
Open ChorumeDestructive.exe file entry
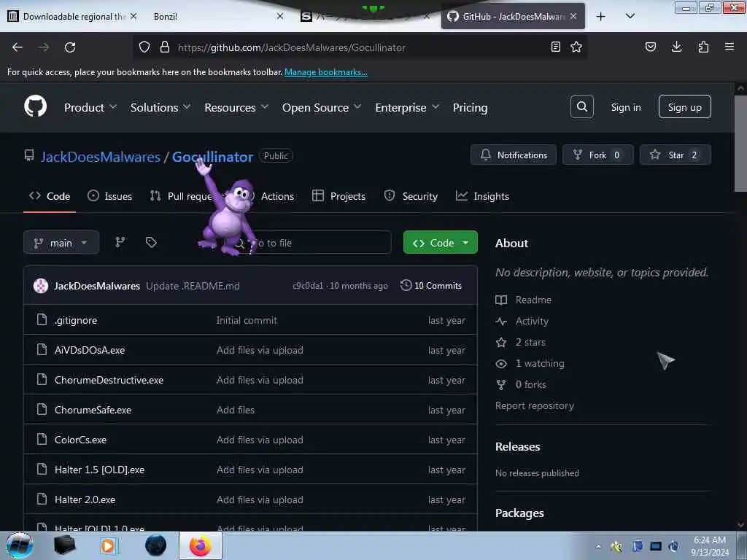pos(109,380)
